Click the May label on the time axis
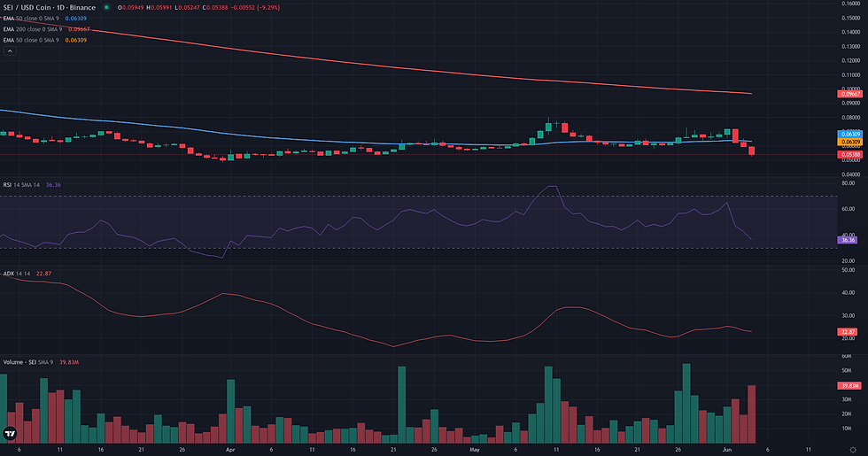The width and height of the screenshot is (868, 456). 475,450
